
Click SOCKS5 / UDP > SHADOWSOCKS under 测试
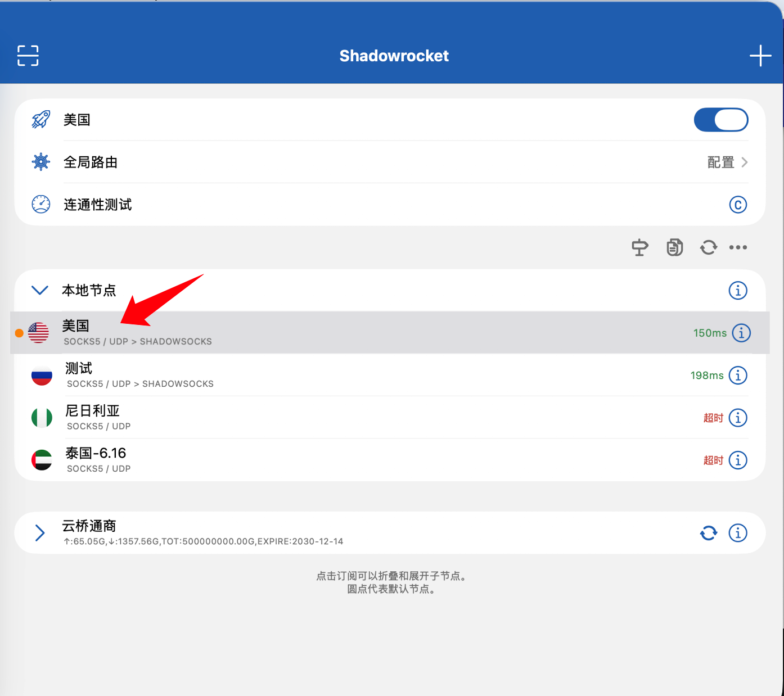[140, 384]
